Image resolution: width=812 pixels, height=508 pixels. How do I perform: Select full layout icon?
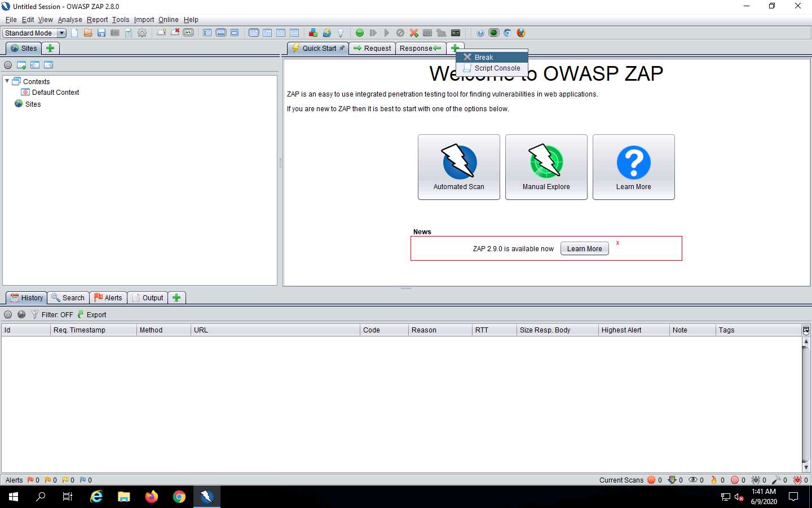(235, 33)
